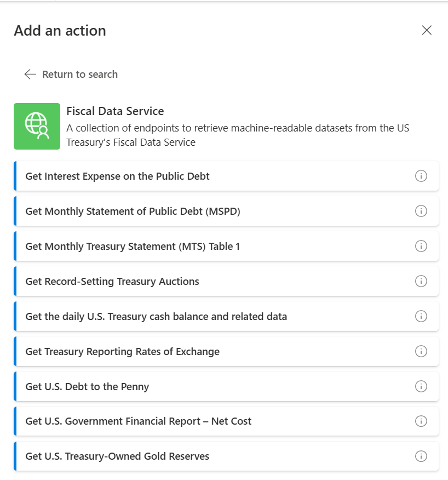448x480 pixels.
Task: Select Get U.S. Treasury-Owned Gold Reserves
Action: pos(226,456)
